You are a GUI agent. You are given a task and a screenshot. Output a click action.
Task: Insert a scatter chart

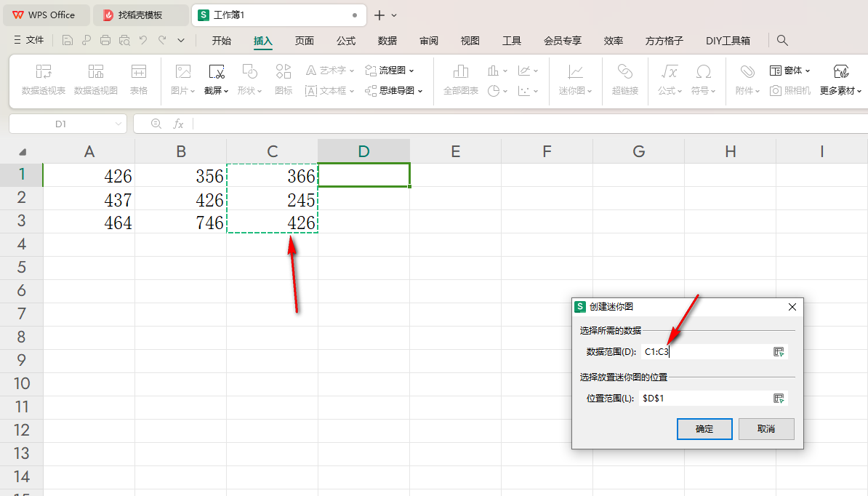(528, 90)
